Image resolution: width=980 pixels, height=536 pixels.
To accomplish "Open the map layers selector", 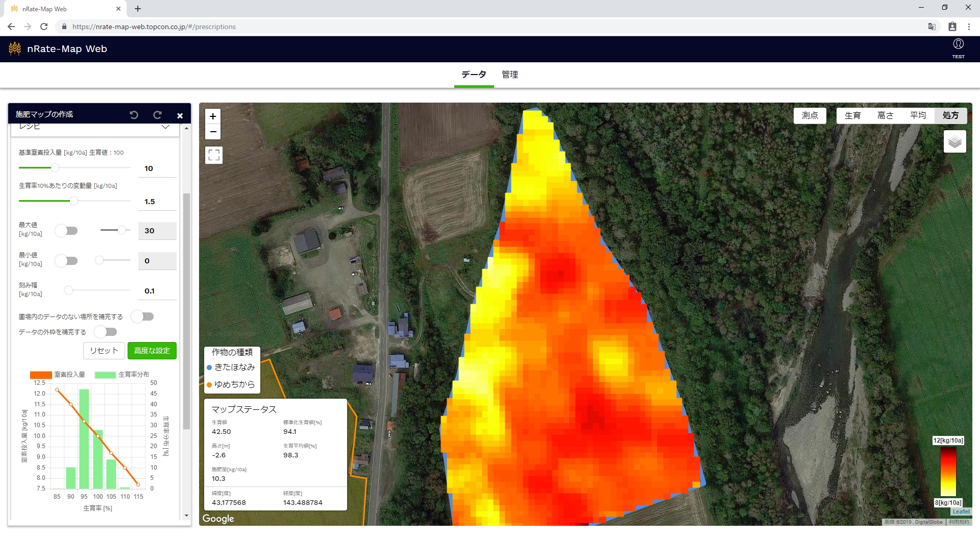I will pyautogui.click(x=954, y=142).
